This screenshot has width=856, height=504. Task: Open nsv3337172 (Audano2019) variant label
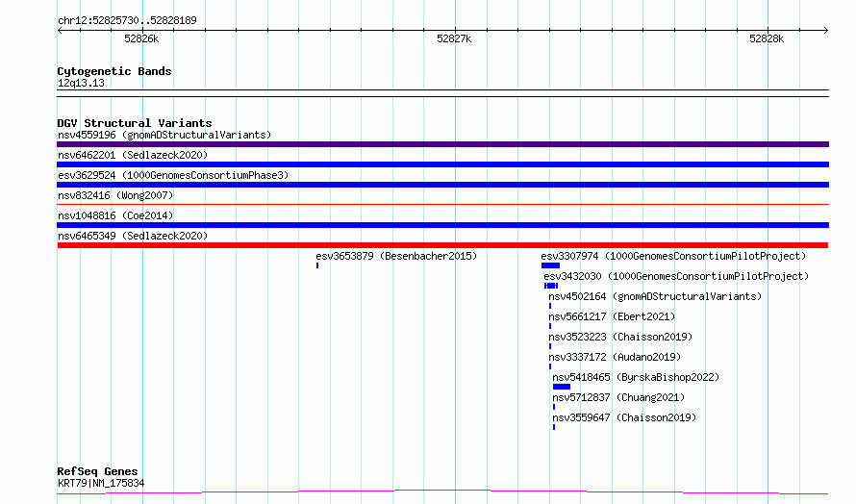[615, 357]
